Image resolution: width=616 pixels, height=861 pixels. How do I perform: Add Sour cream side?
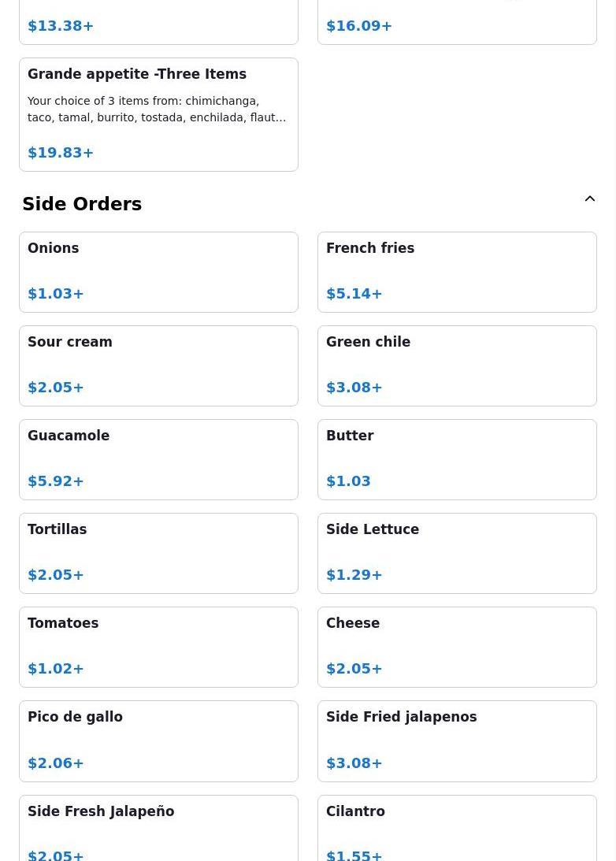tap(158, 366)
